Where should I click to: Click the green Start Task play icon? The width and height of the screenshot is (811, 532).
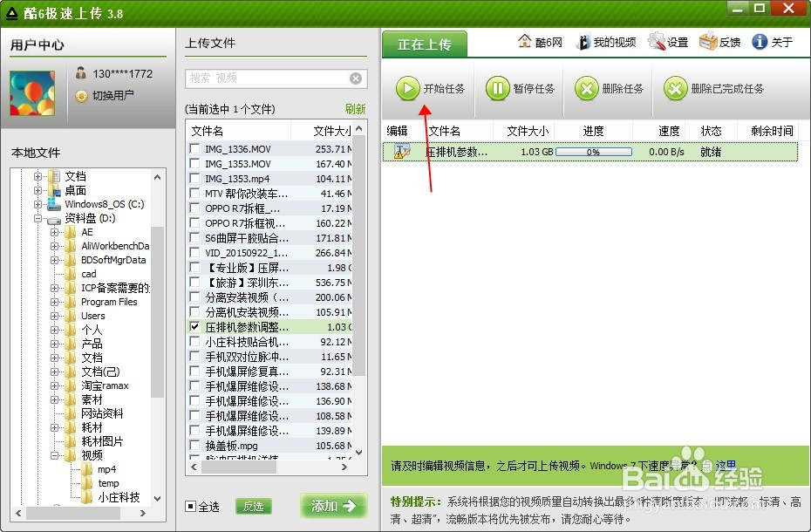point(407,88)
